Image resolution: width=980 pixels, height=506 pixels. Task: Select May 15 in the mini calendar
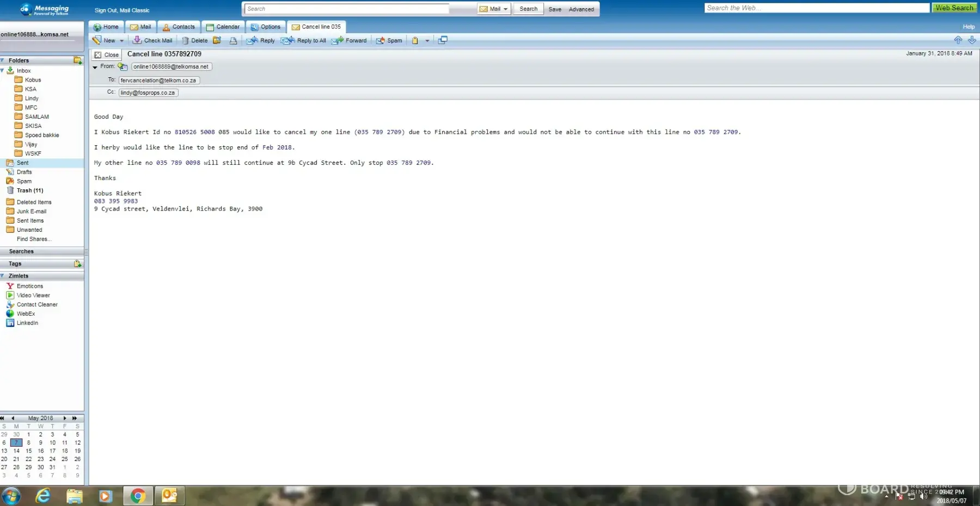click(x=29, y=451)
